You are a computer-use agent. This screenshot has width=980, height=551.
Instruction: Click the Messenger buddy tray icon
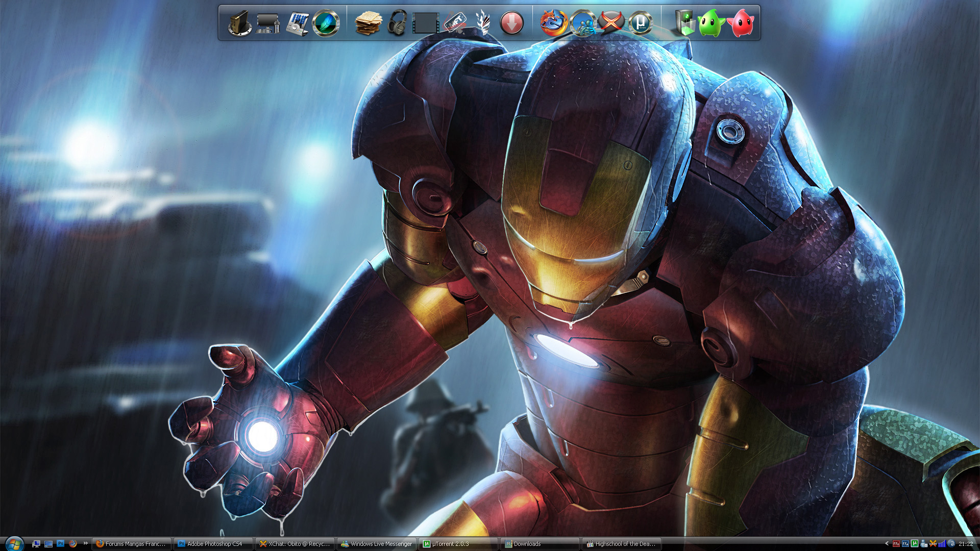[x=924, y=543]
